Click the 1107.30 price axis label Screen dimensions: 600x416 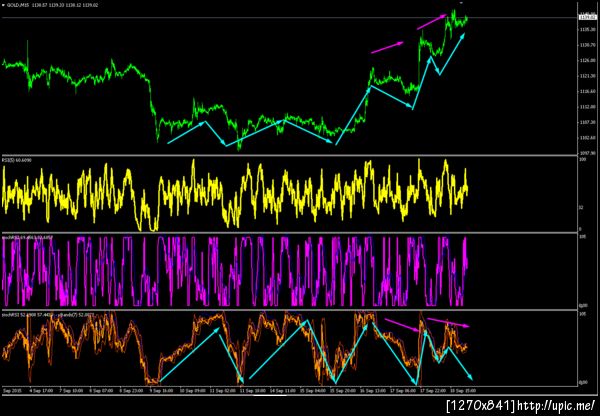click(589, 122)
